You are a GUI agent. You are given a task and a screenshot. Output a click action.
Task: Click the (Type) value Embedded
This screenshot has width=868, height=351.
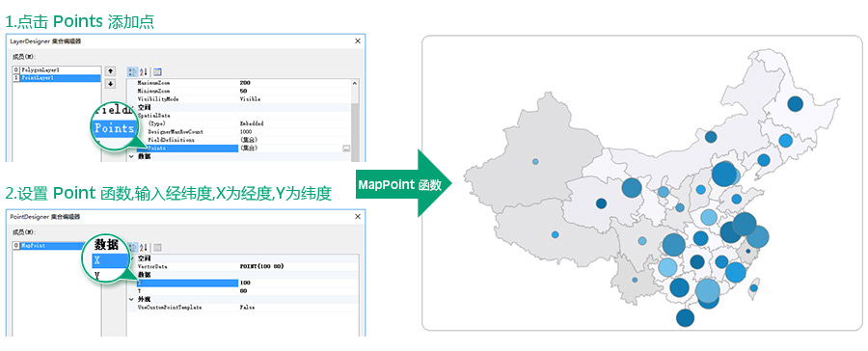click(x=252, y=123)
